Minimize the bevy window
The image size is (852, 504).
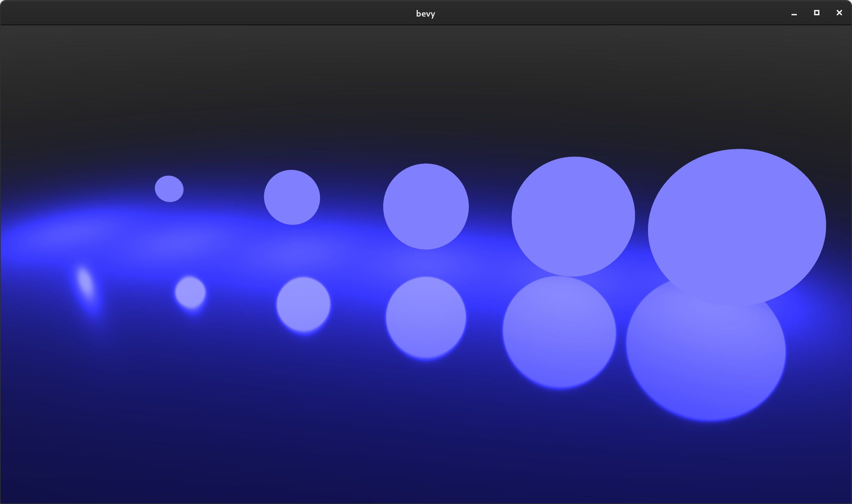click(x=794, y=13)
